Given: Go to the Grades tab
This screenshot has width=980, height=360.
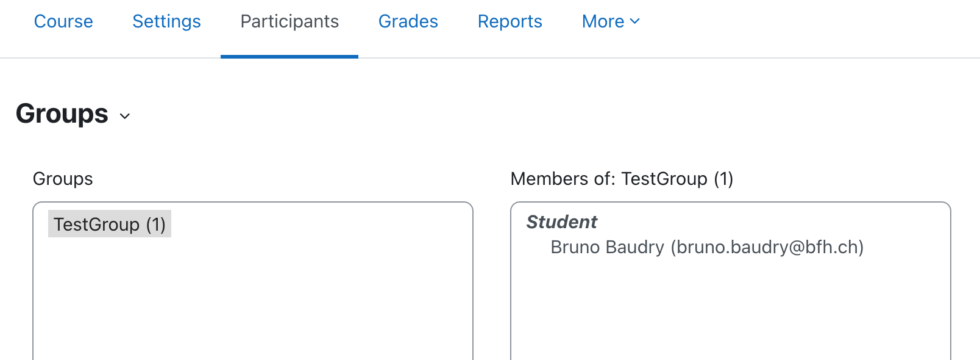Looking at the screenshot, I should (408, 21).
